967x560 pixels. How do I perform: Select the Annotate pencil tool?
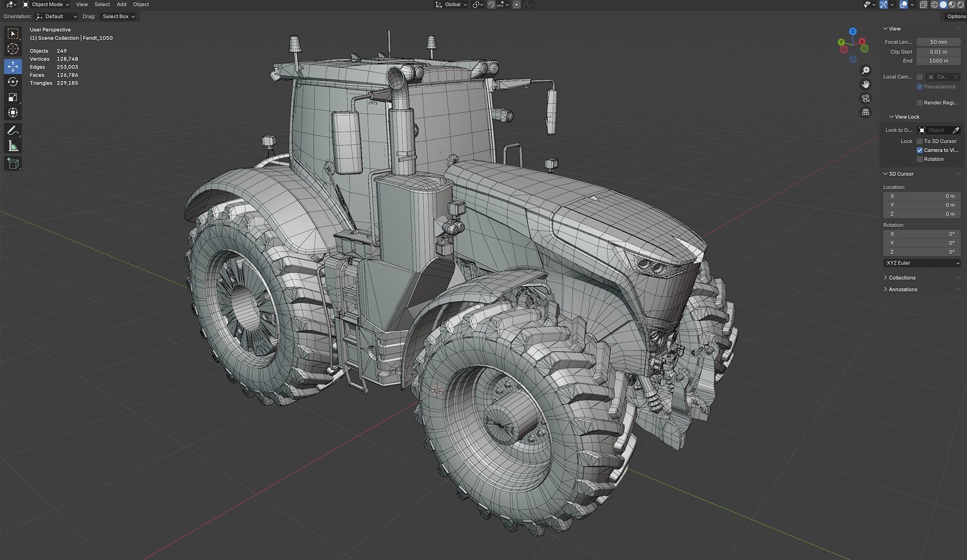[13, 130]
